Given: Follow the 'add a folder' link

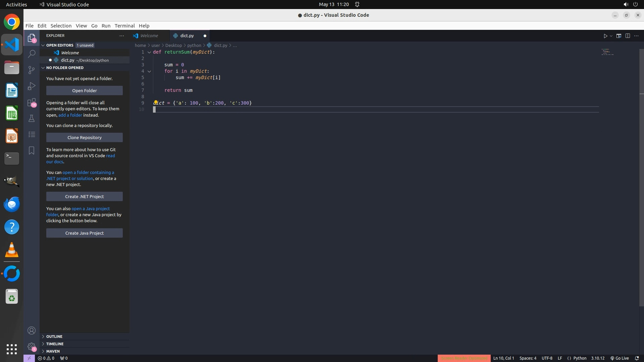Looking at the screenshot, I should 70,115.
